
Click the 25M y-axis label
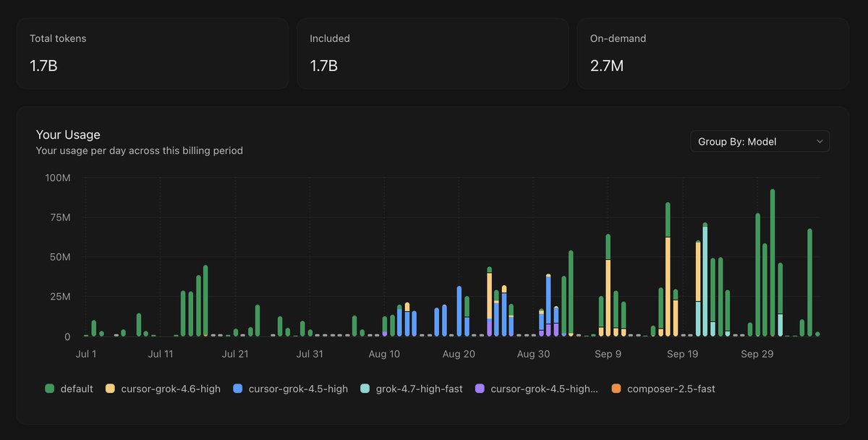point(60,297)
